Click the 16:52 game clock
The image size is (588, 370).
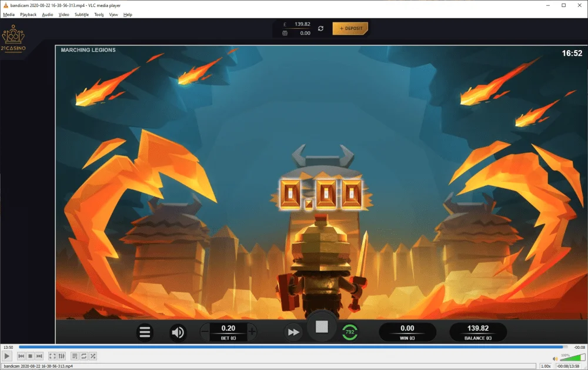[572, 54]
